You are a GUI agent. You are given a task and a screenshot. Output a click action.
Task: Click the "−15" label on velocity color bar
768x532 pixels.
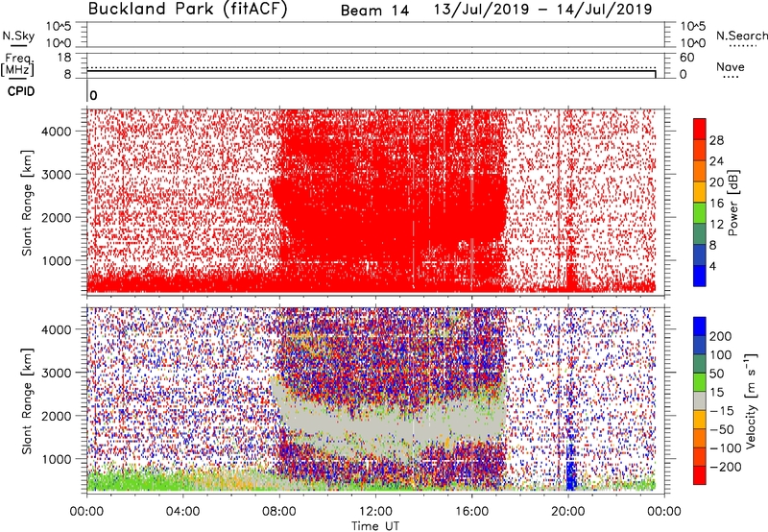(x=722, y=411)
